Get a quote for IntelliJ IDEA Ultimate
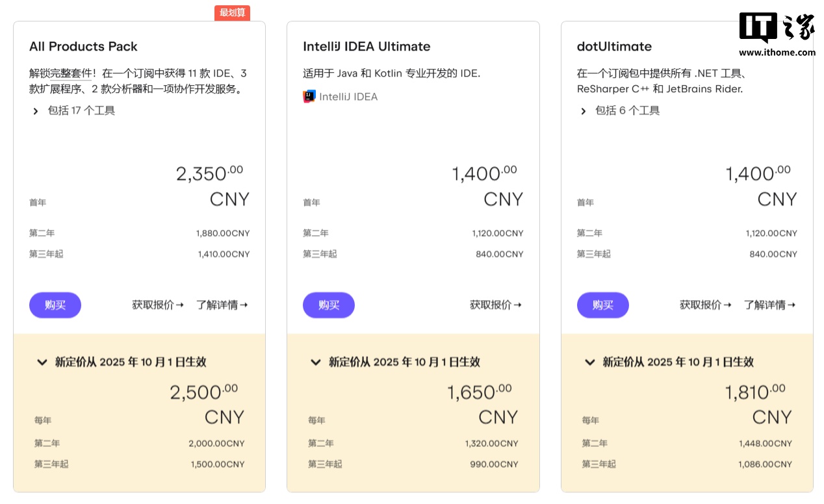The image size is (824, 504). (x=496, y=305)
